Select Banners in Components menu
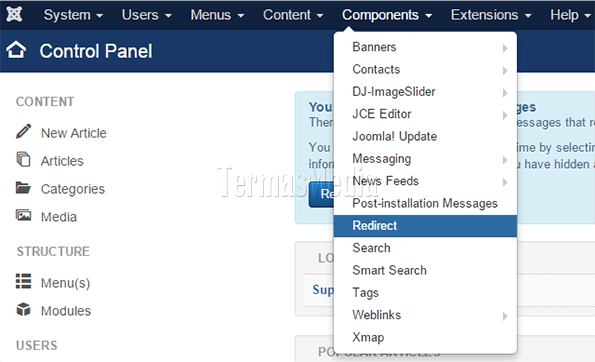The width and height of the screenshot is (595, 362). [425, 47]
